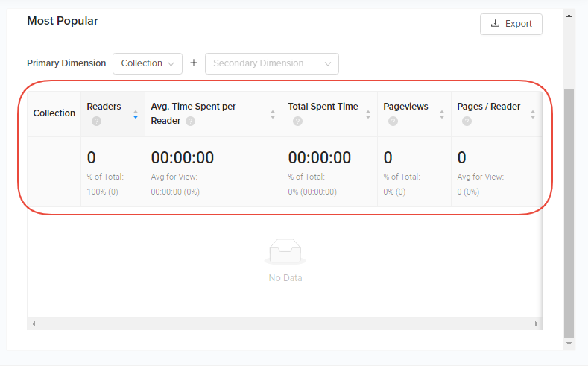Click the page vertical scrollbar up arrow

click(569, 15)
